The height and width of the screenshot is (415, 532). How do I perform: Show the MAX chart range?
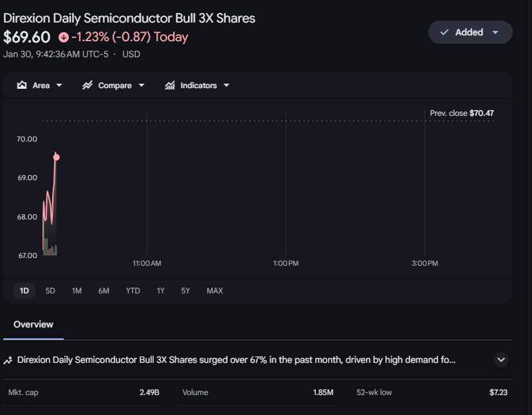tap(215, 291)
